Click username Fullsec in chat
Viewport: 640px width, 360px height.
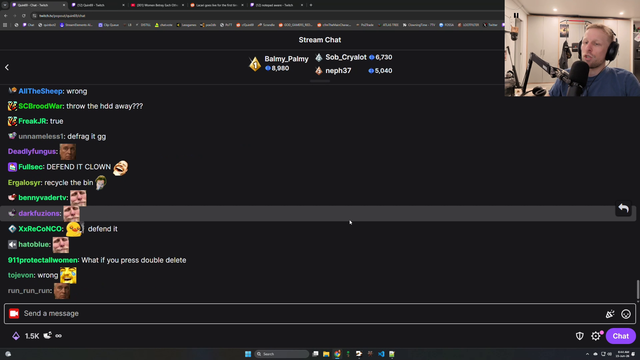[31, 167]
